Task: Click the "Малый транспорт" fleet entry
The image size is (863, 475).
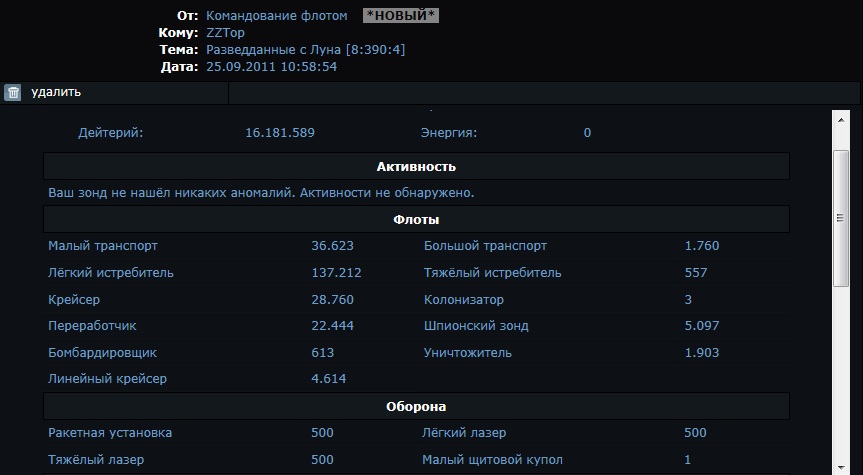Action: coord(103,246)
